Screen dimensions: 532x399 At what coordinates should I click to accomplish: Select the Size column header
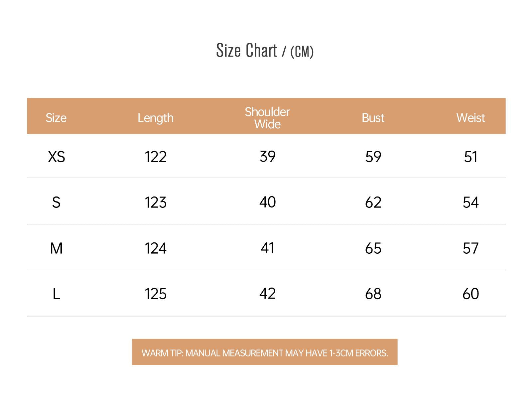tap(56, 118)
